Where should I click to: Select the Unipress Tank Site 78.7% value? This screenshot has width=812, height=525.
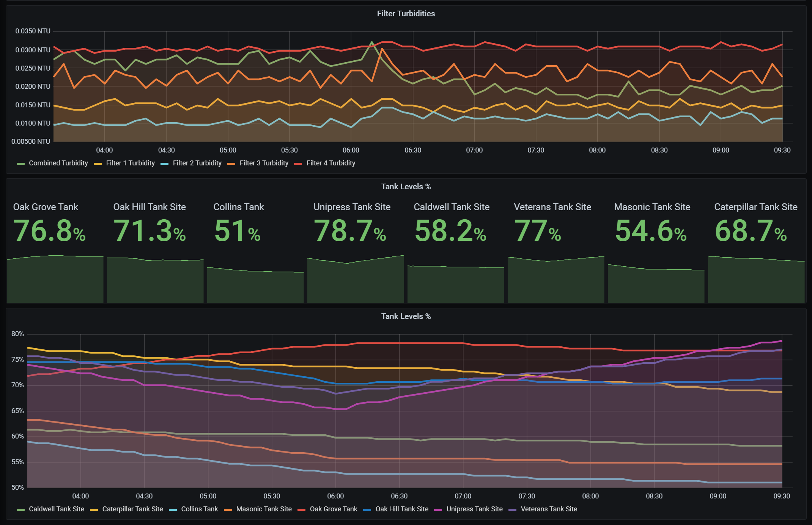click(x=350, y=231)
